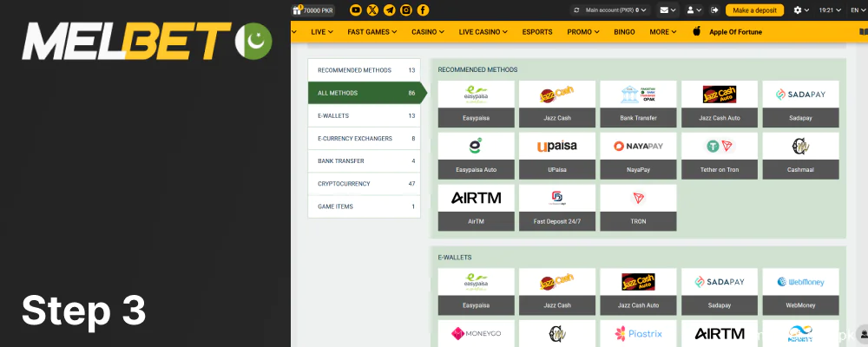Choose the Tether on Tron logo

719,146
